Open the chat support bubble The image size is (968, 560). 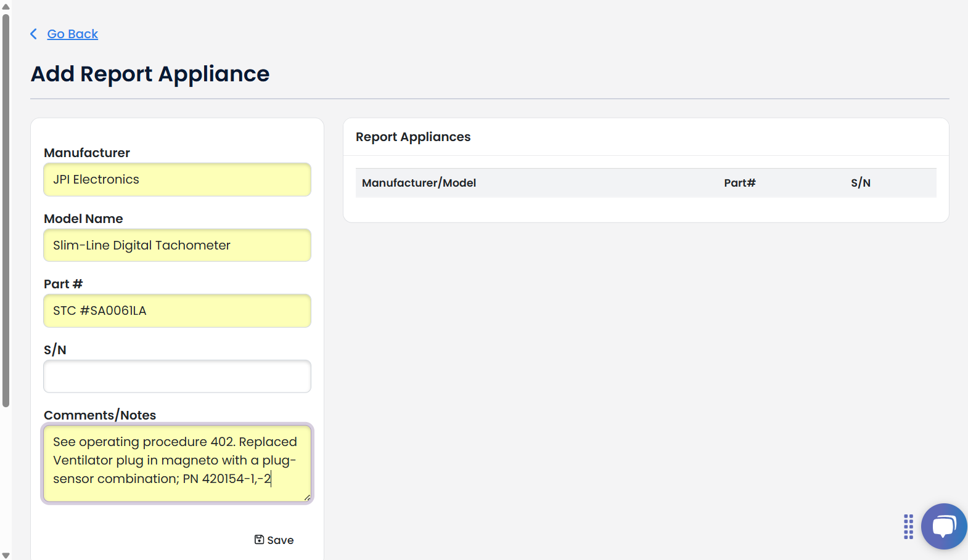(943, 526)
